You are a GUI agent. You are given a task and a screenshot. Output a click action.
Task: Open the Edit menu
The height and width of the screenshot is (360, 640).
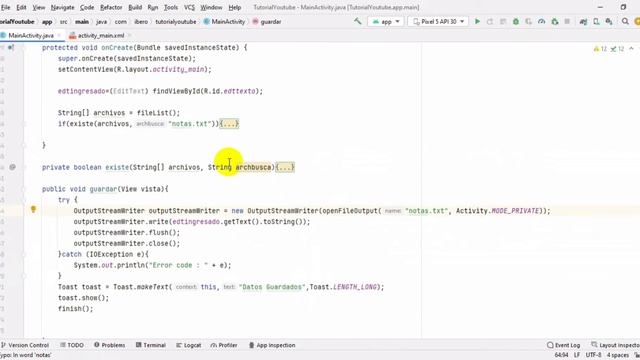21,7
